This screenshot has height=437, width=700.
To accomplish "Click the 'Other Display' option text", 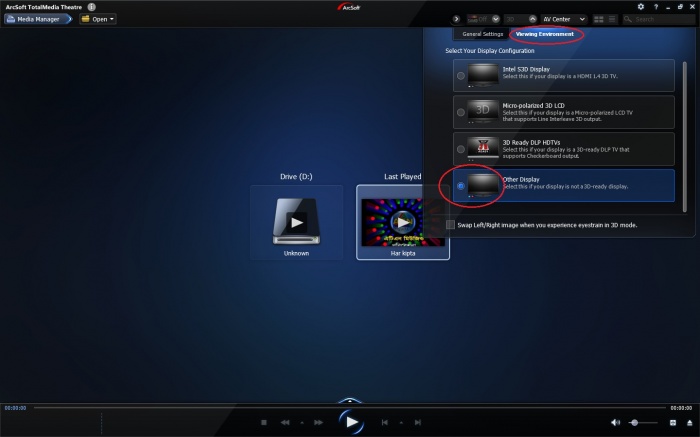I will 521,179.
